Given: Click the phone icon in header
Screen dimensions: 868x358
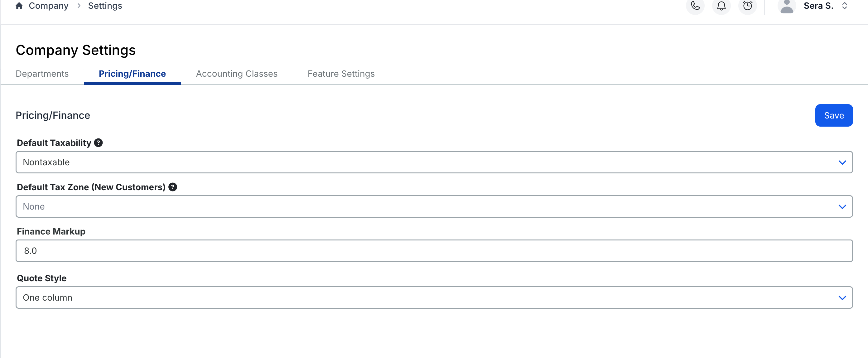Looking at the screenshot, I should coord(695,6).
